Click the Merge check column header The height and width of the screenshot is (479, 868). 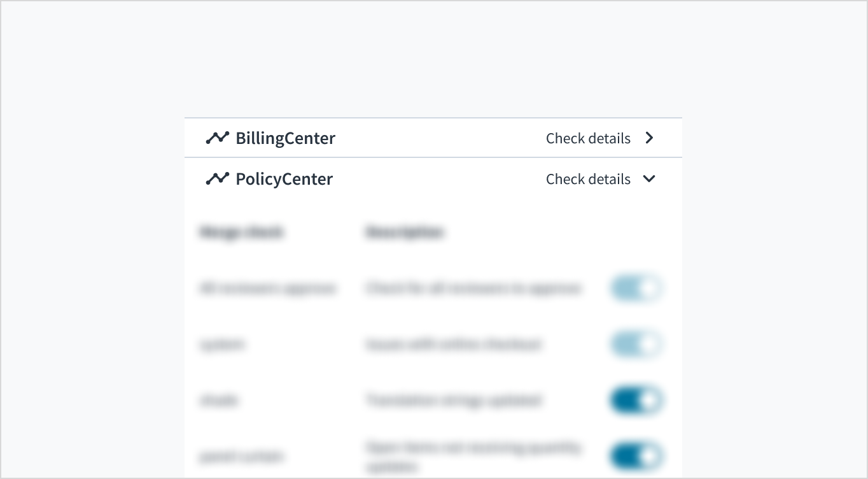(241, 232)
